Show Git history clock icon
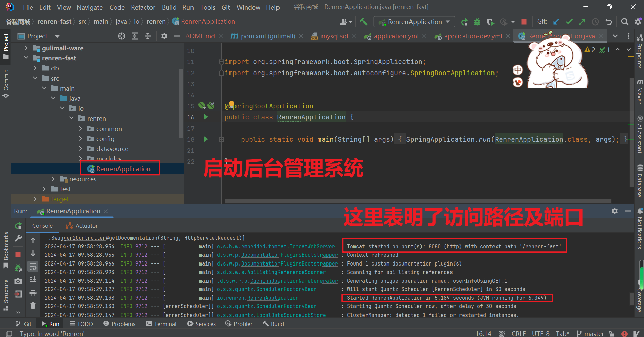Screen dimensions: 644x337 595,22
